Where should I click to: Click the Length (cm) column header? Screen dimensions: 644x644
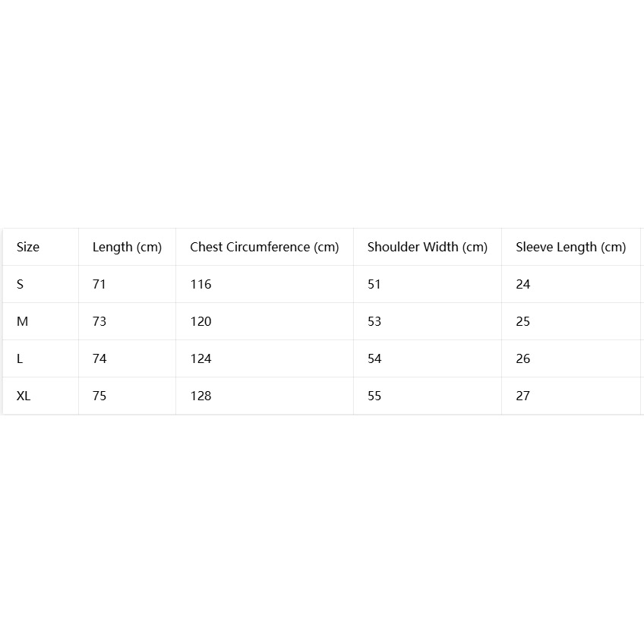point(127,248)
